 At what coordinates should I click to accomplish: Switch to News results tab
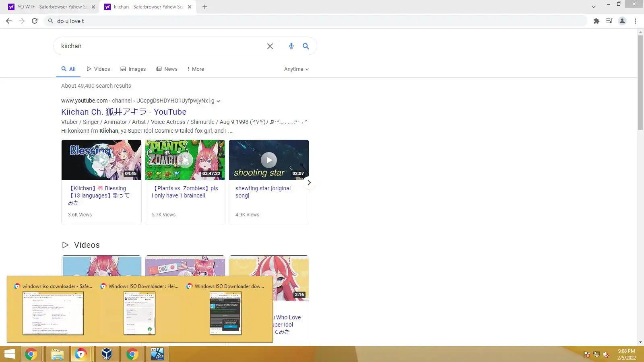(x=167, y=69)
